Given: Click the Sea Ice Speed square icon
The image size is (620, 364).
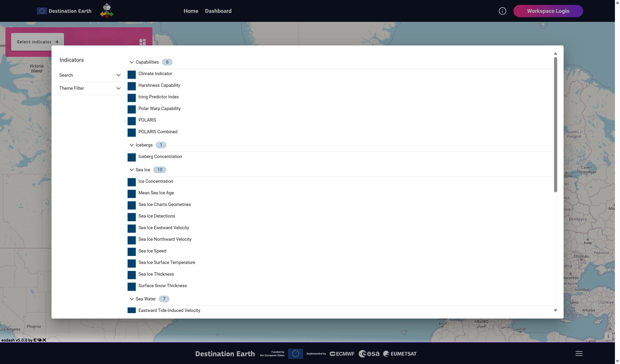Looking at the screenshot, I should (132, 252).
